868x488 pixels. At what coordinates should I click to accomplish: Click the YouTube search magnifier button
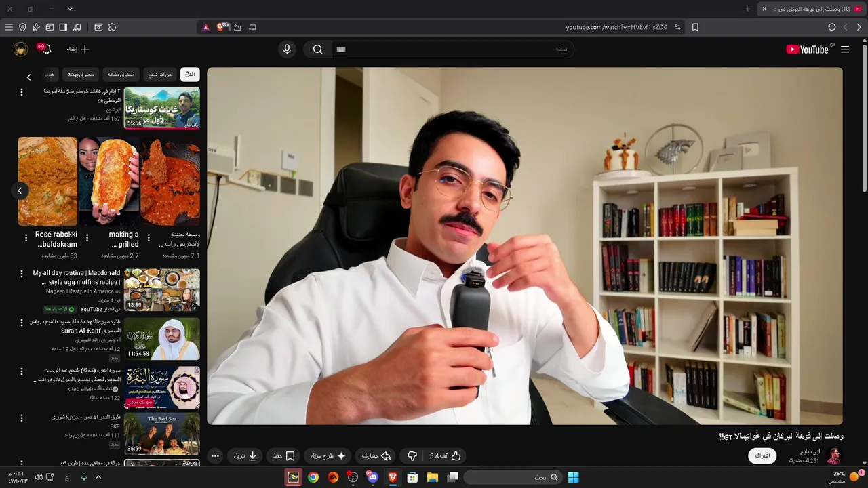click(318, 49)
